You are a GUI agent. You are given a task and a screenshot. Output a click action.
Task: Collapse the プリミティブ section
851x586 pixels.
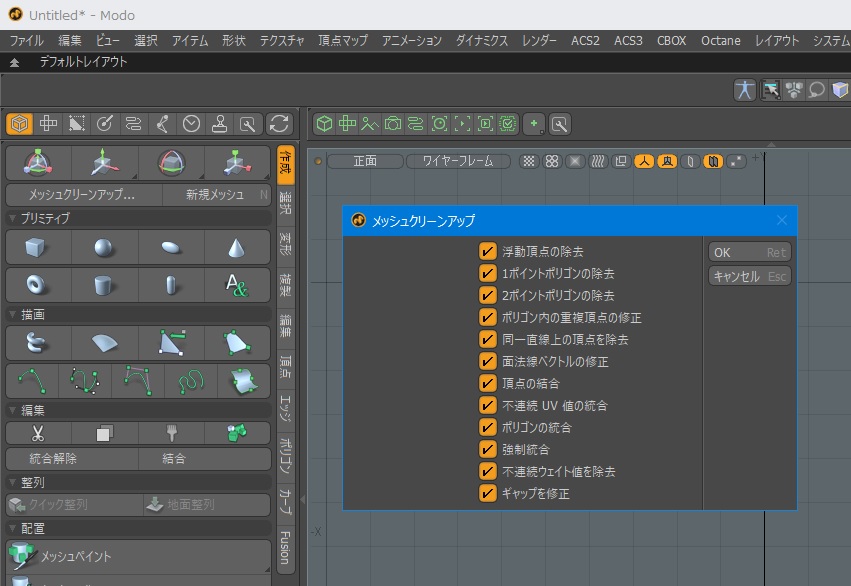tap(12, 218)
